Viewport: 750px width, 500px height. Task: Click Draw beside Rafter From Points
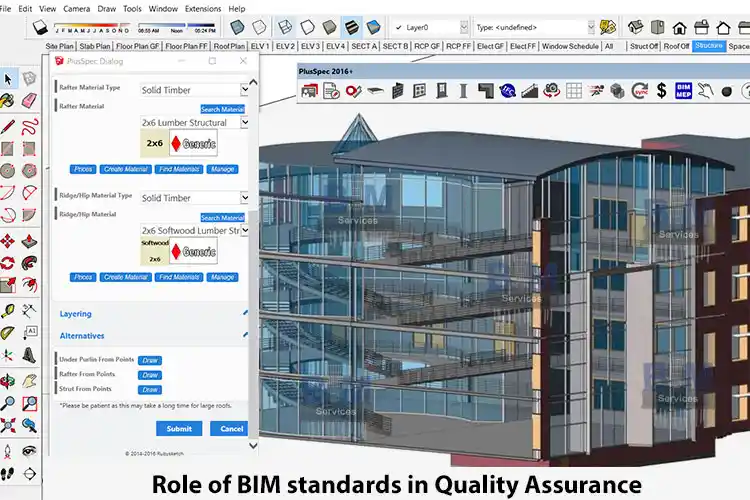pos(150,375)
